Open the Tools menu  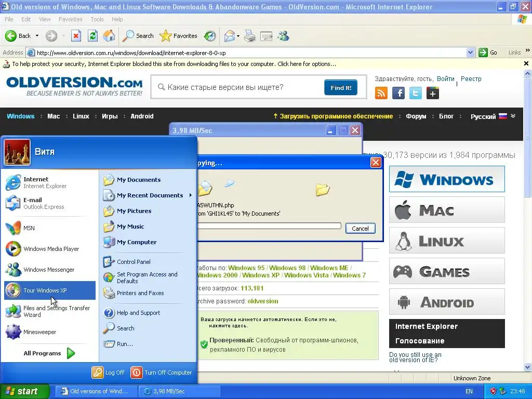point(97,19)
